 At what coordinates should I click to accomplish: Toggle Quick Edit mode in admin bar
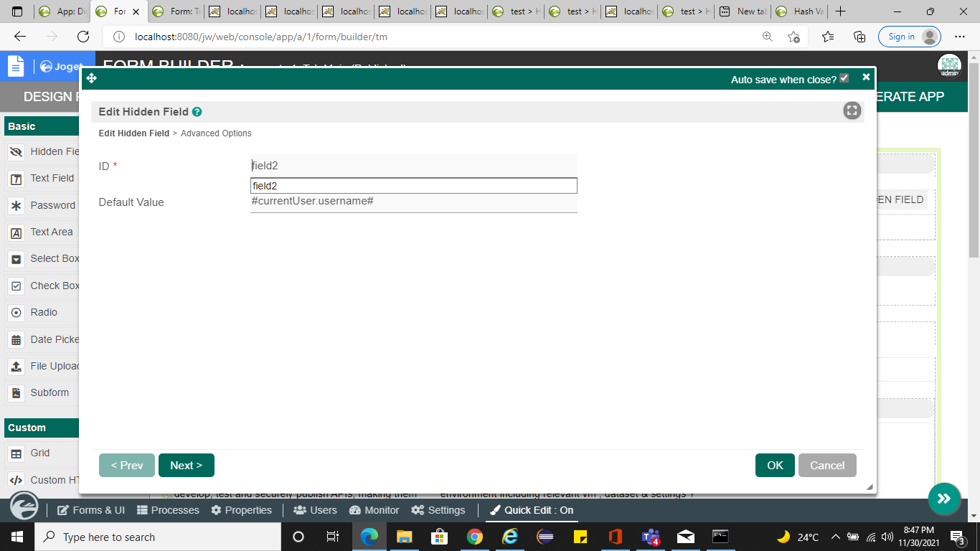532,510
